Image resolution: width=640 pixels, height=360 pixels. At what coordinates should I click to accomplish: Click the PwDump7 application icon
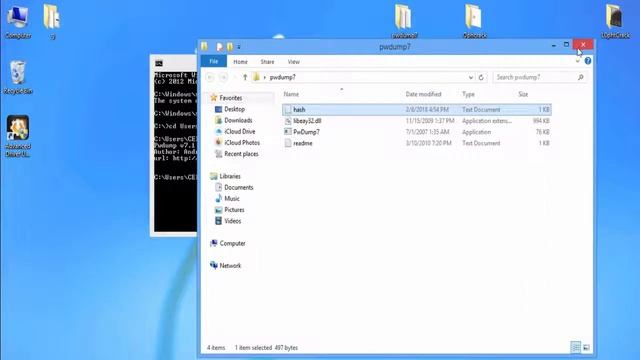288,132
